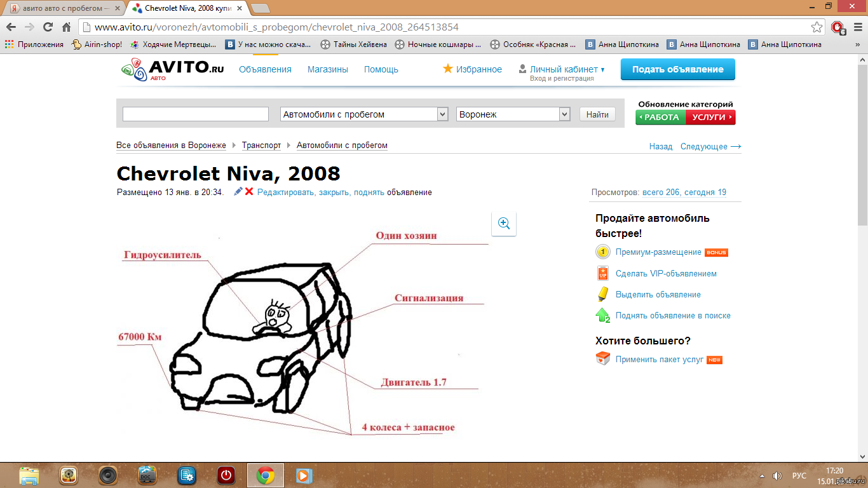868x488 pixels.
Task: Expand the Личный кабинет dropdown arrow
Action: pos(603,70)
